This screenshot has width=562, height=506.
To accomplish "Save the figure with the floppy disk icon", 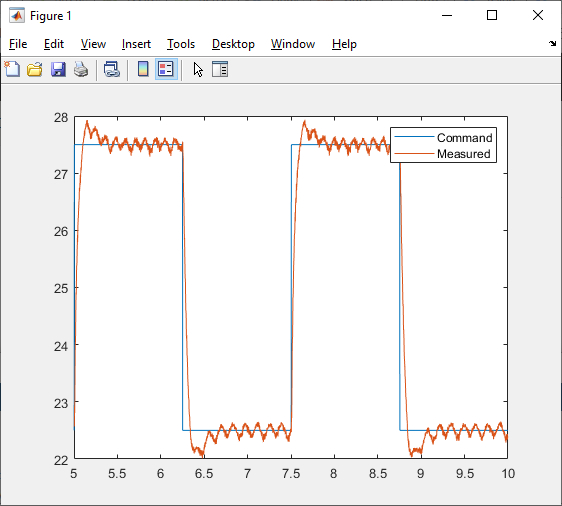I will point(58,69).
